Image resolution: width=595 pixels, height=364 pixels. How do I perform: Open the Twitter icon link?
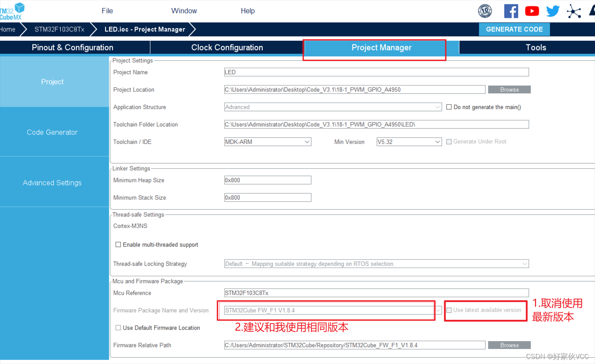553,11
